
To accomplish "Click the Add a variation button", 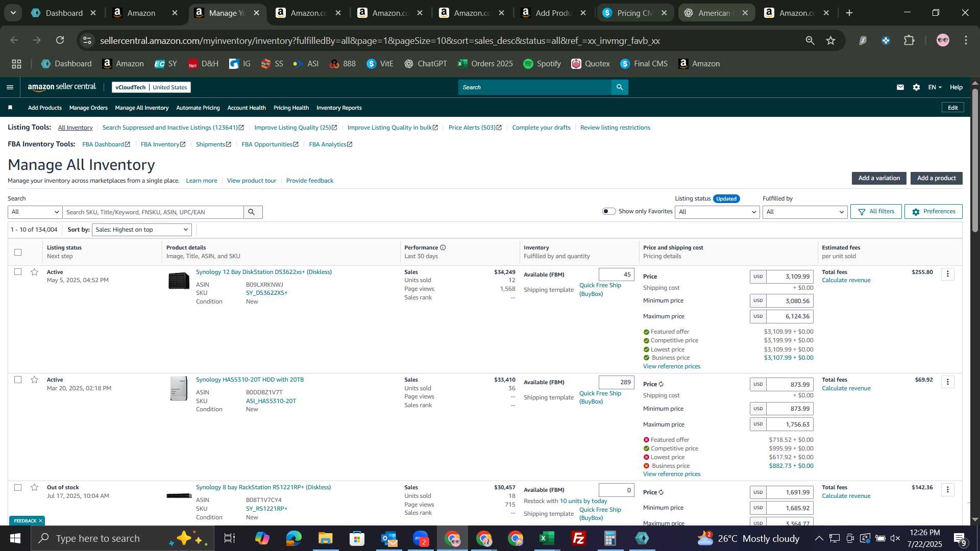I will tap(879, 178).
